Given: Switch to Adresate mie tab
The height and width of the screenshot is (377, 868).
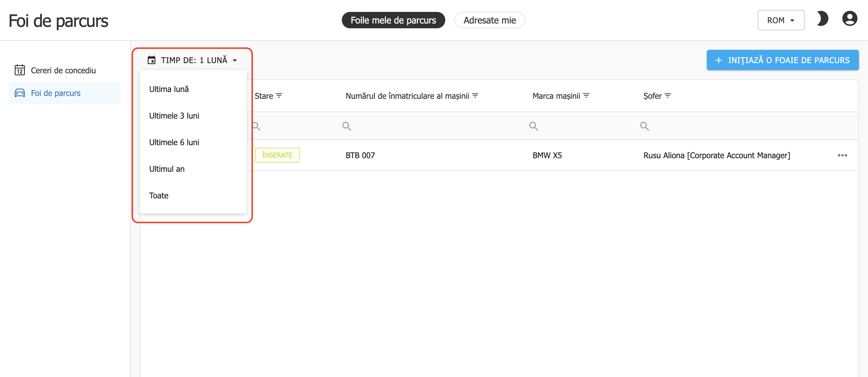Looking at the screenshot, I should point(489,20).
